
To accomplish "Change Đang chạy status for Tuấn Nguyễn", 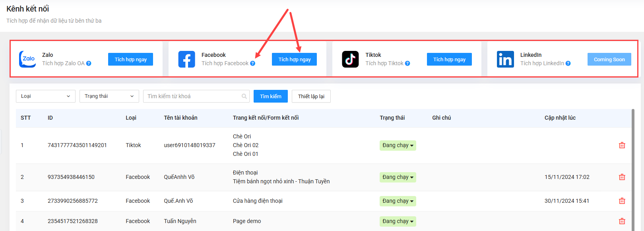I will pos(398,221).
